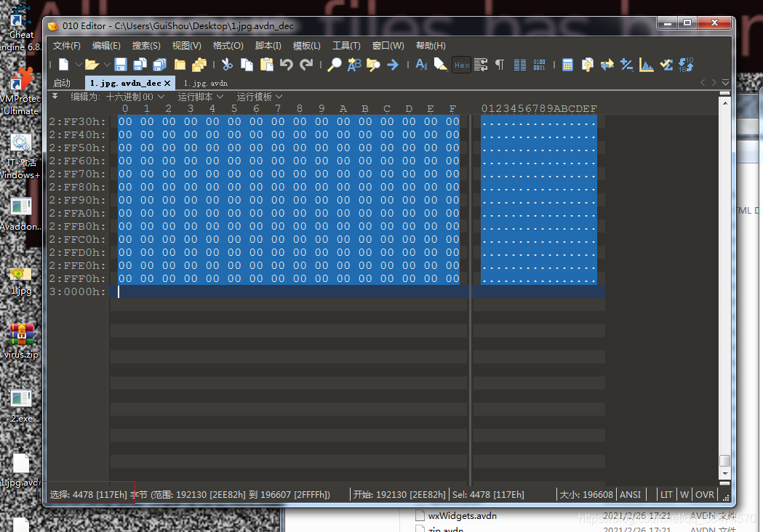Expand the new file dropdown arrow
The height and width of the screenshot is (532, 763).
tap(79, 64)
